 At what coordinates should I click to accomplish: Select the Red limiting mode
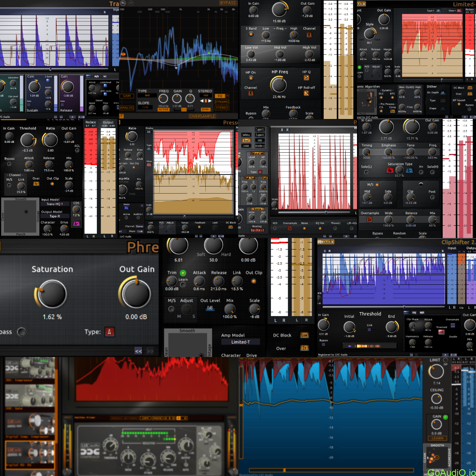coord(246,140)
